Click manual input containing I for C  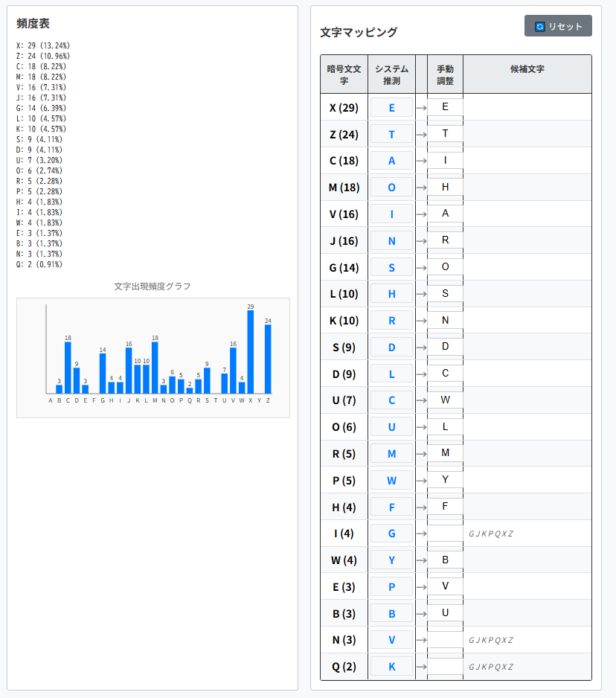(445, 161)
